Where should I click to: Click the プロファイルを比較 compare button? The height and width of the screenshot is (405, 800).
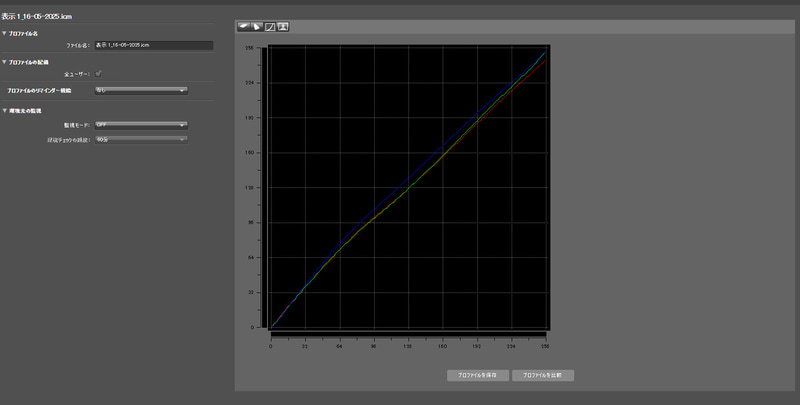tap(543, 375)
